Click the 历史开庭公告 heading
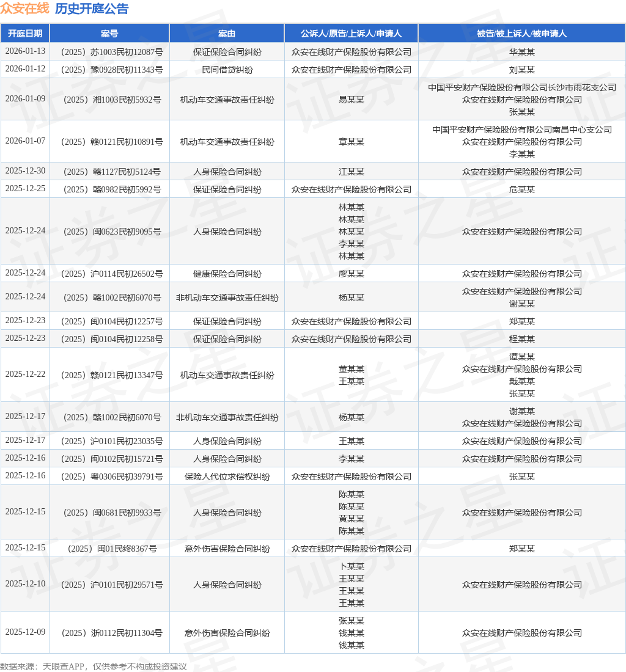626x672 pixels. click(92, 8)
